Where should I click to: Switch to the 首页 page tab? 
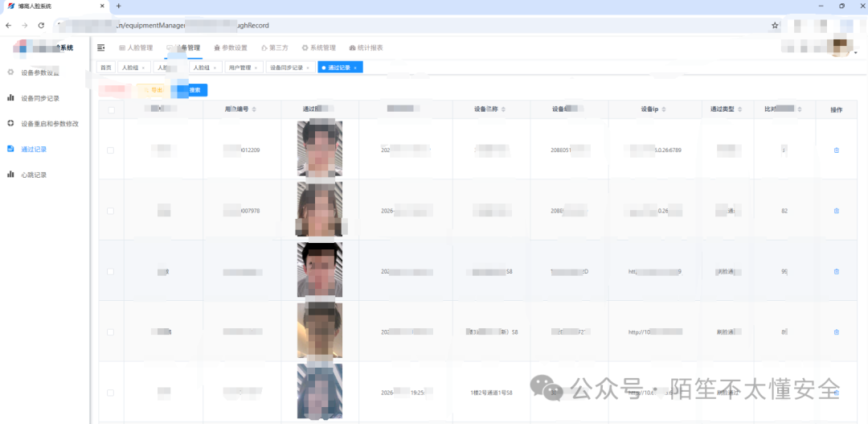coord(105,68)
